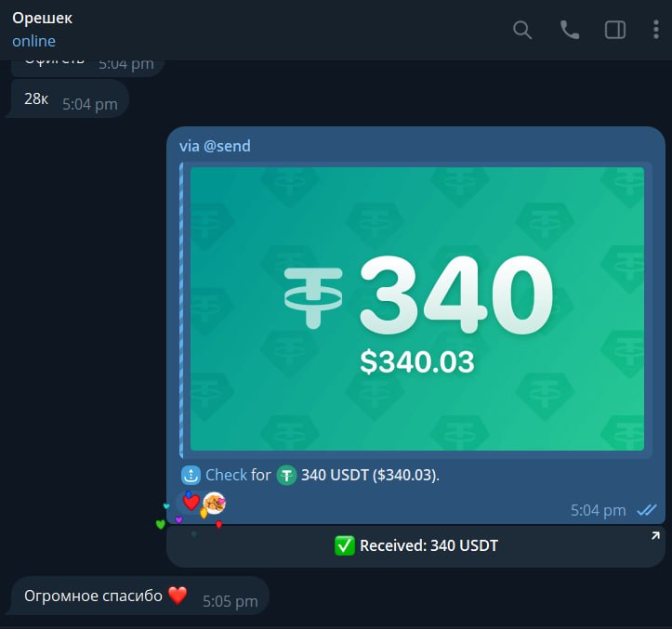The height and width of the screenshot is (629, 672).
Task: Click the green Tether coin icon
Action: pyautogui.click(x=286, y=475)
